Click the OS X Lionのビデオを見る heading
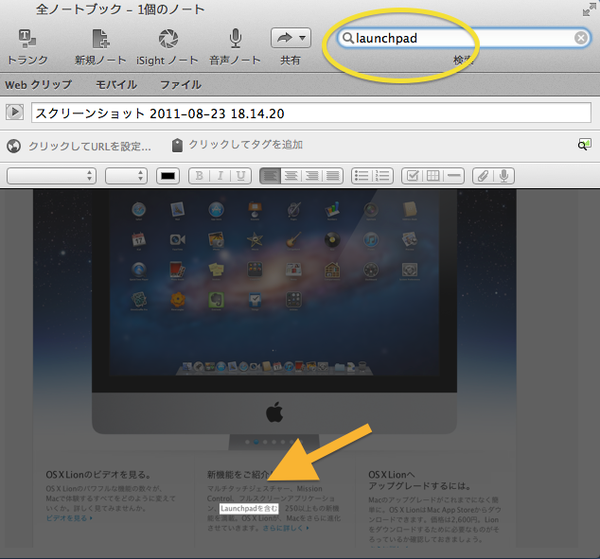The image size is (600, 559). click(x=98, y=475)
